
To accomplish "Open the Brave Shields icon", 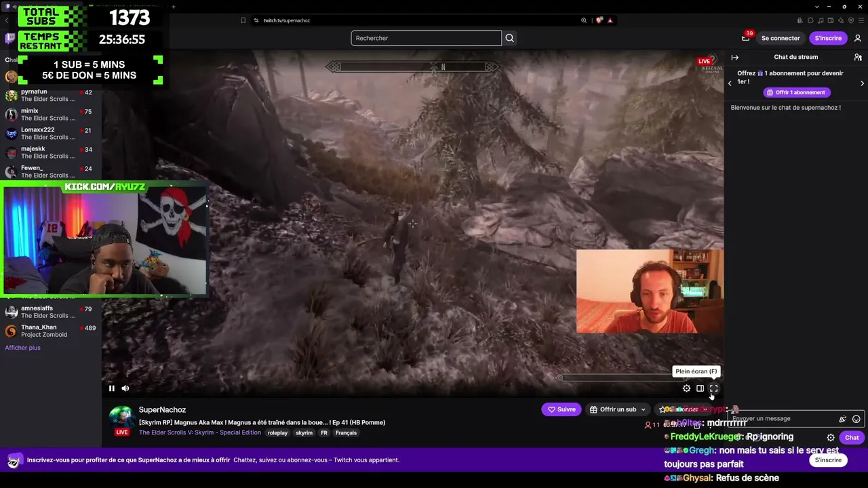I will 599,20.
